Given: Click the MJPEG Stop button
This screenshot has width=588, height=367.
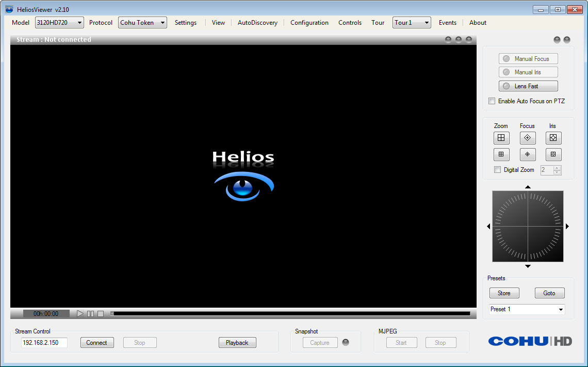Looking at the screenshot, I should tap(440, 343).
